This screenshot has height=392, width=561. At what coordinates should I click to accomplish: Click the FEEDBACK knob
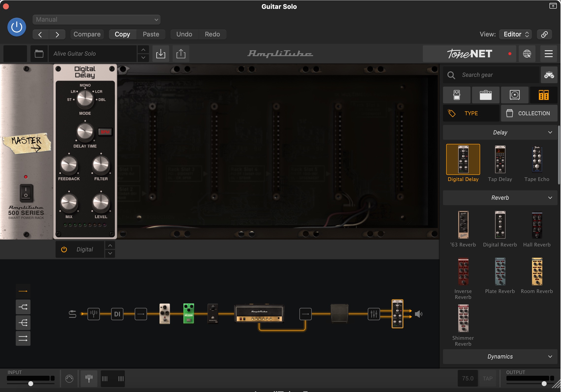pos(69,164)
